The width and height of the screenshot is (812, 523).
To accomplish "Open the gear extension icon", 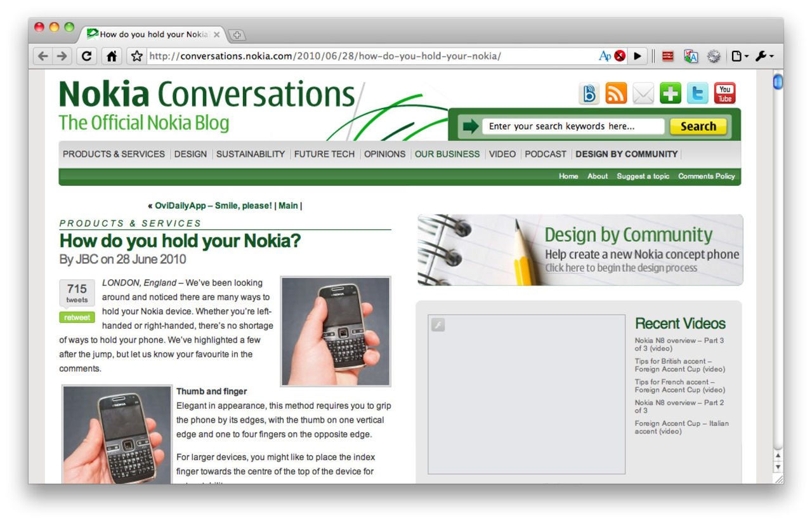I will 714,56.
